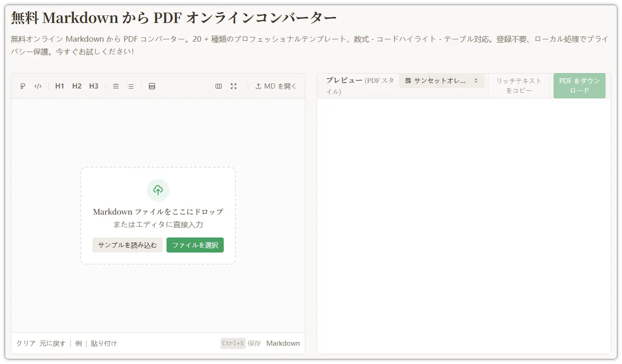The width and height of the screenshot is (622, 364).
Task: Apply an H1 heading
Action: coord(60,86)
